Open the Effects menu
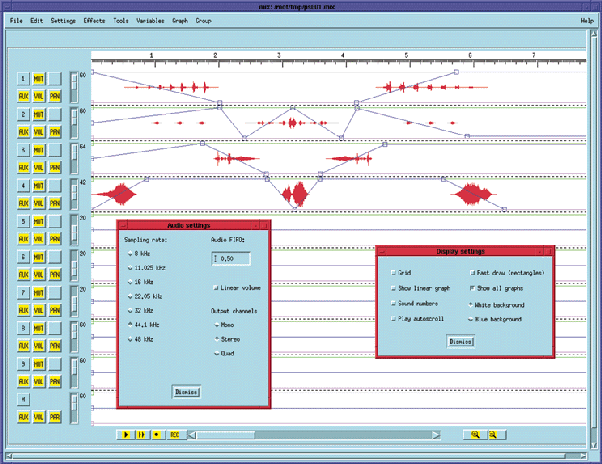 click(x=94, y=20)
